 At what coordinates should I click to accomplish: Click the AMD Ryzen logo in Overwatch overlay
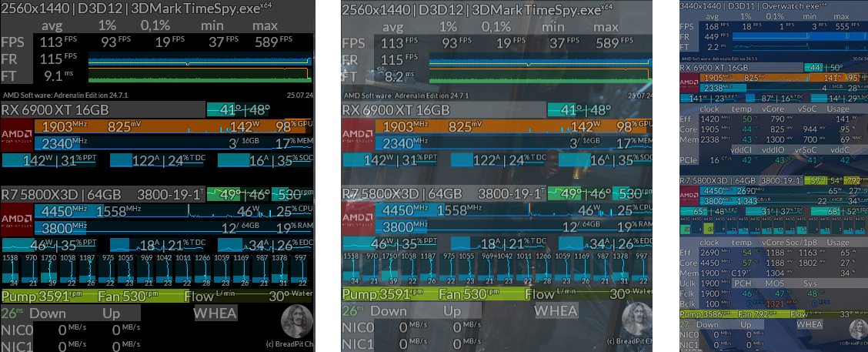click(x=689, y=196)
